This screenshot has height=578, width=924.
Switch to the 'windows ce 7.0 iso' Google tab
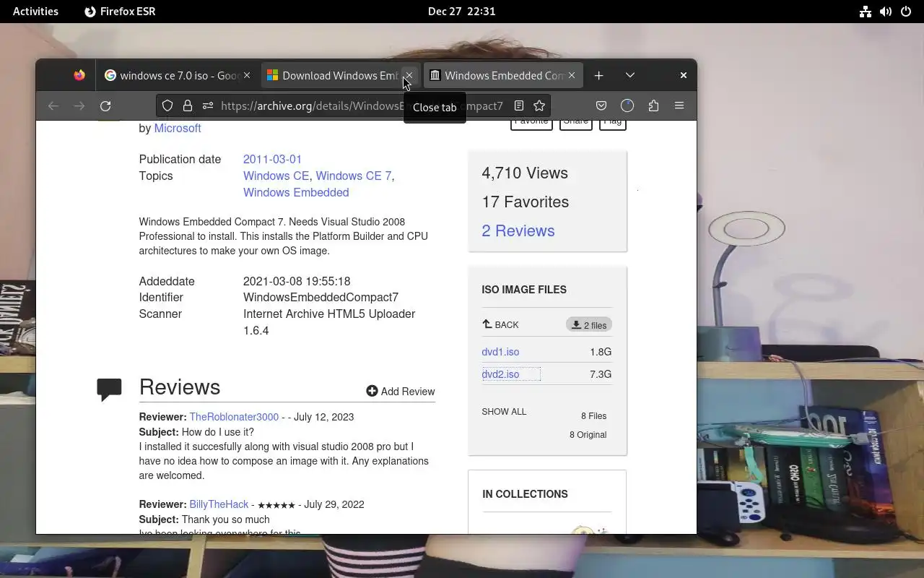(x=178, y=75)
